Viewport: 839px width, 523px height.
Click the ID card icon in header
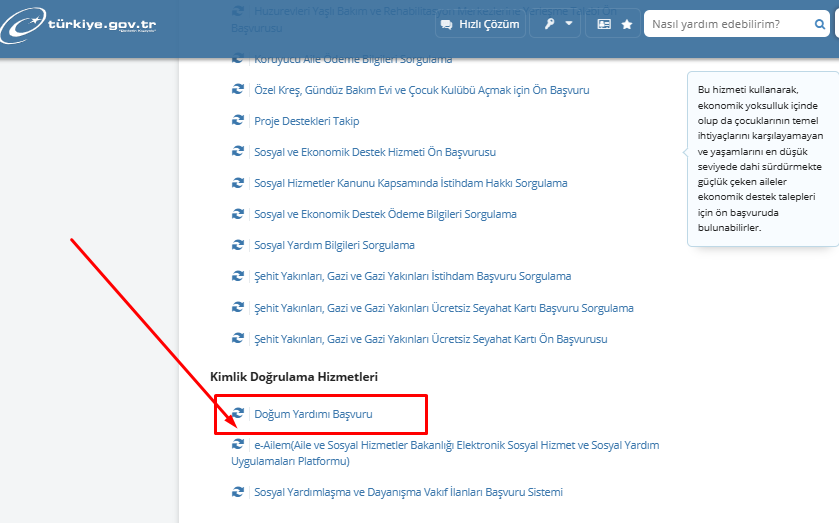click(x=604, y=24)
